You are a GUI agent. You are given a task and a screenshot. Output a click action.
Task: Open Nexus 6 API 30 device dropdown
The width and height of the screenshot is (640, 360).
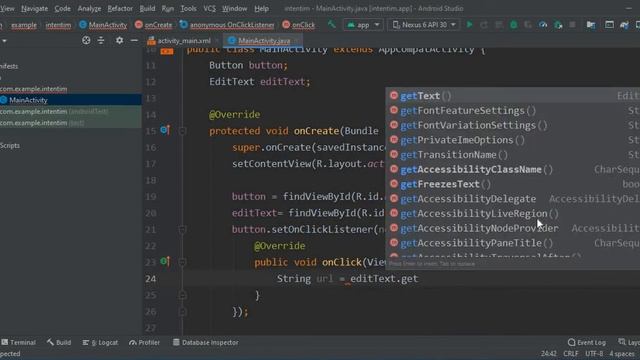point(424,25)
